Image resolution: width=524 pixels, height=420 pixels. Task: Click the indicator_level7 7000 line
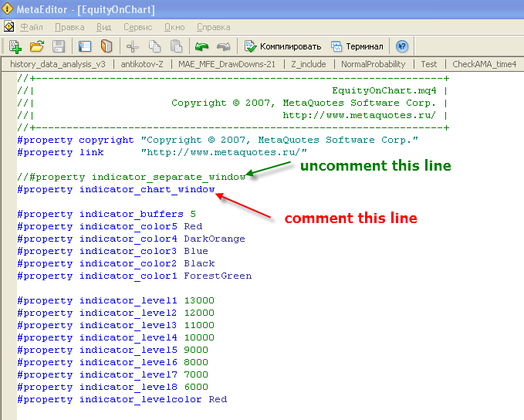point(113,375)
